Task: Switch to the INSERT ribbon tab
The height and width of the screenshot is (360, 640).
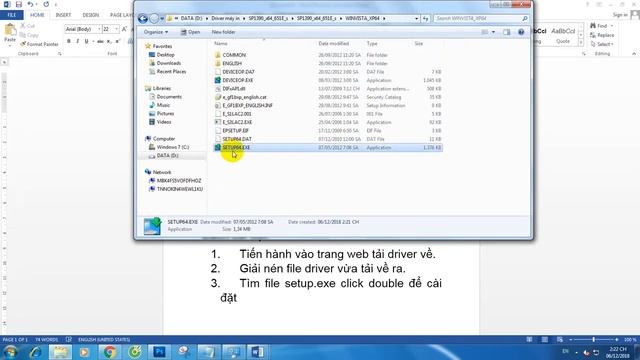Action: [63, 15]
